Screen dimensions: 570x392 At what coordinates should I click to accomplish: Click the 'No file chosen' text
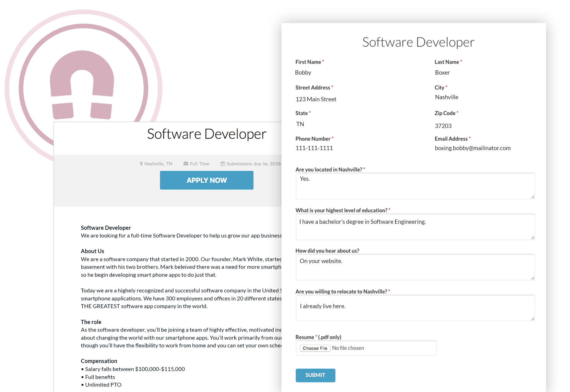(x=348, y=348)
